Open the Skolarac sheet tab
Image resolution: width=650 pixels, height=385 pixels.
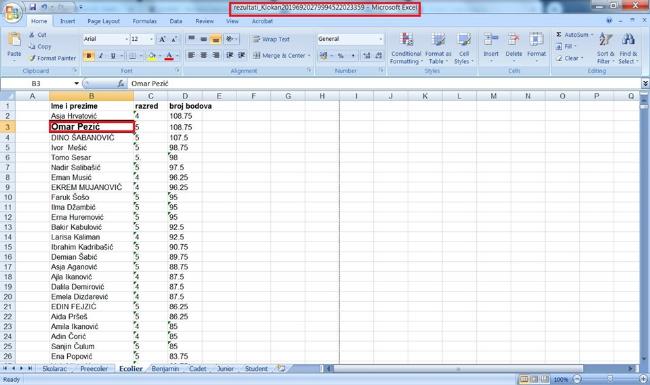[54, 368]
